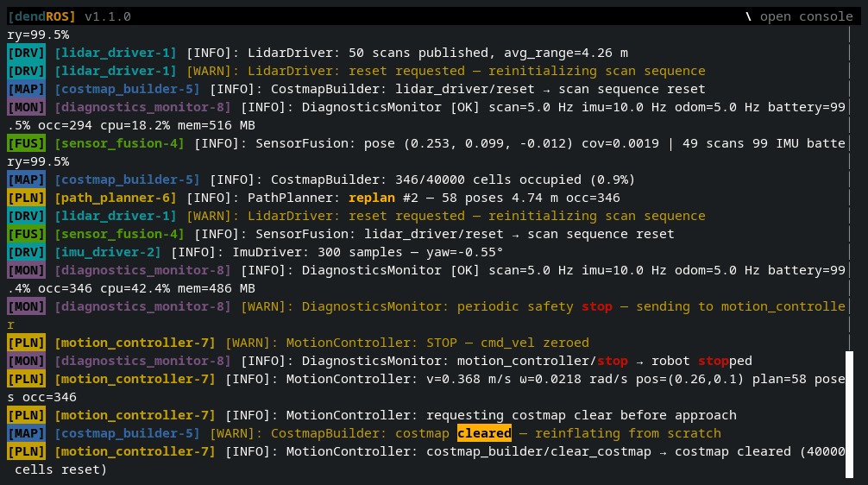The height and width of the screenshot is (485, 868).
Task: Click the MON tag on the cpu=18.2% diagnostics line
Action: tap(26, 107)
